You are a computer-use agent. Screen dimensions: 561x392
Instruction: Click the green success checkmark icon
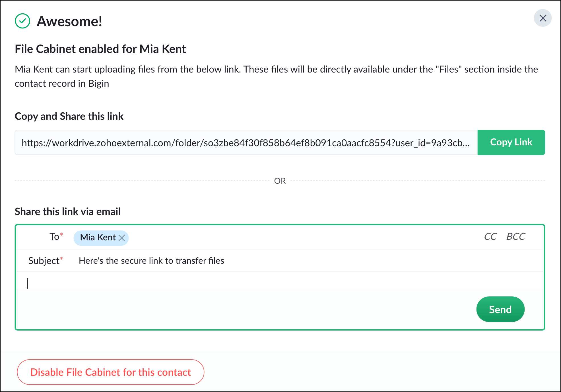[22, 21]
